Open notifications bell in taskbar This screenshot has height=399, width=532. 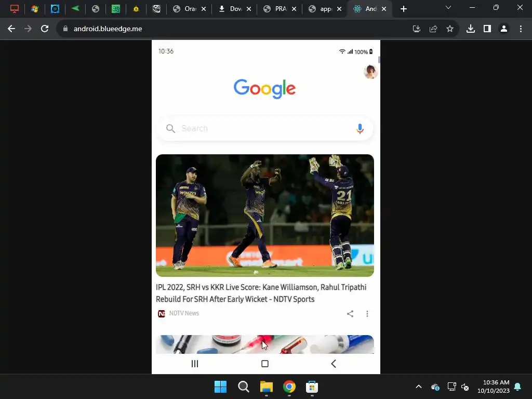click(517, 387)
